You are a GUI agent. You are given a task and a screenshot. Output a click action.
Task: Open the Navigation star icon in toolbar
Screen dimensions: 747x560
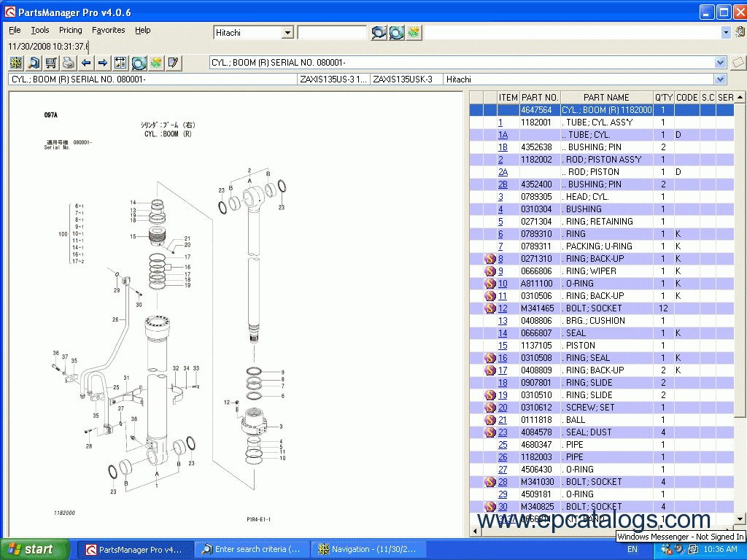(x=16, y=63)
